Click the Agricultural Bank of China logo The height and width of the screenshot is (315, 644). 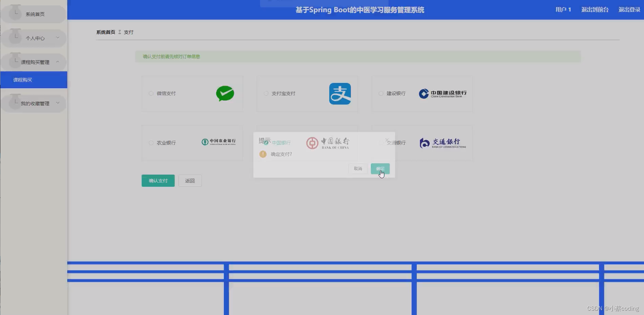pos(219,142)
